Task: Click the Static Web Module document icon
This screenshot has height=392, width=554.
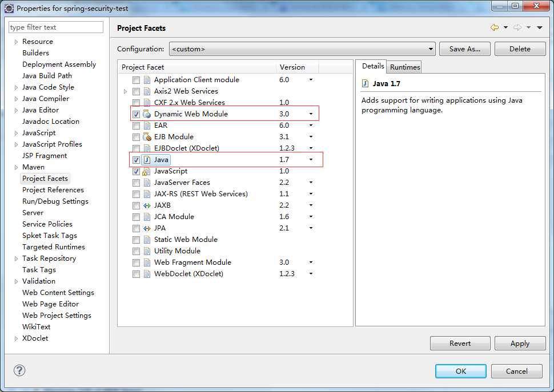Action: click(x=147, y=240)
